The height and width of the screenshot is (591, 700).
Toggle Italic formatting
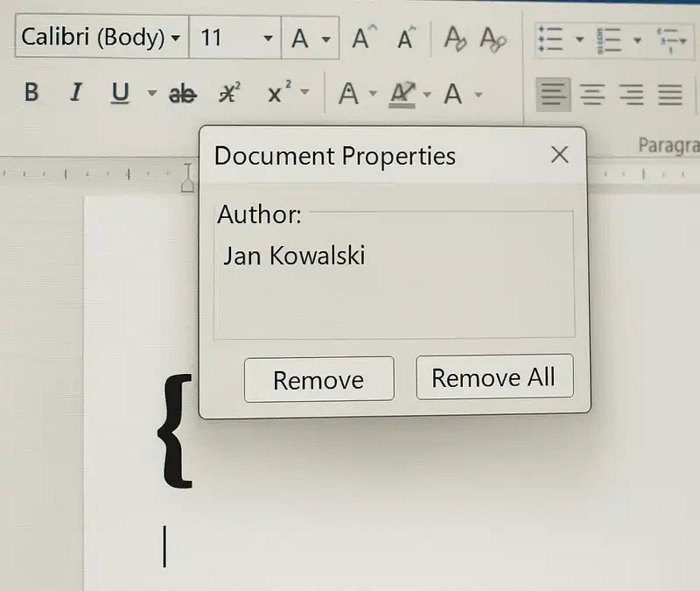point(75,93)
